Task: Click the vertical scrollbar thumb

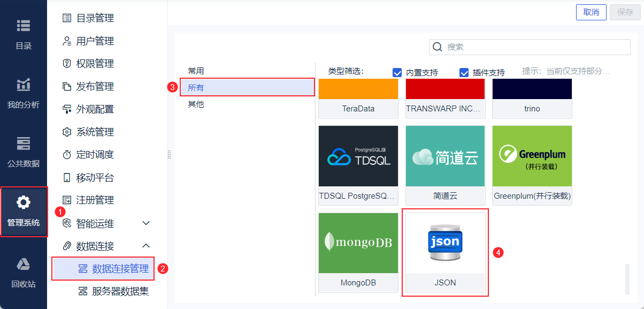Action: [627, 278]
